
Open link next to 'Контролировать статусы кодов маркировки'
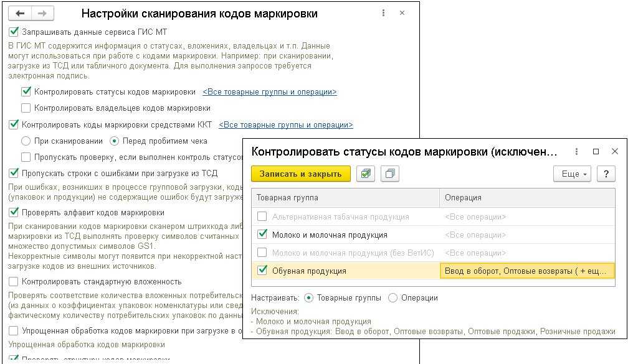point(269,92)
